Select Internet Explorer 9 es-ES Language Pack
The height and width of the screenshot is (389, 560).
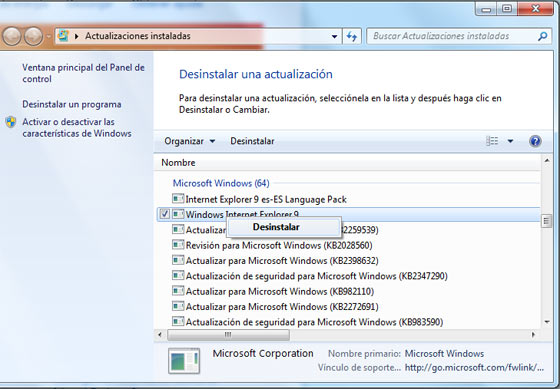click(x=266, y=199)
